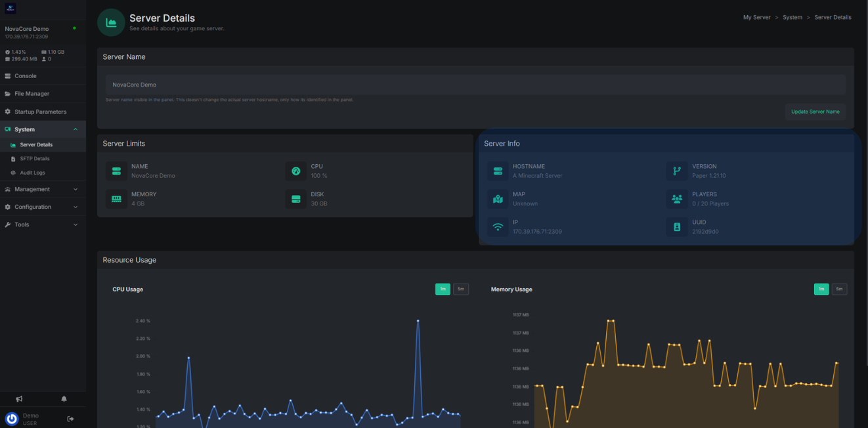Click the Update Server Name button
The height and width of the screenshot is (428, 868).
coord(815,112)
